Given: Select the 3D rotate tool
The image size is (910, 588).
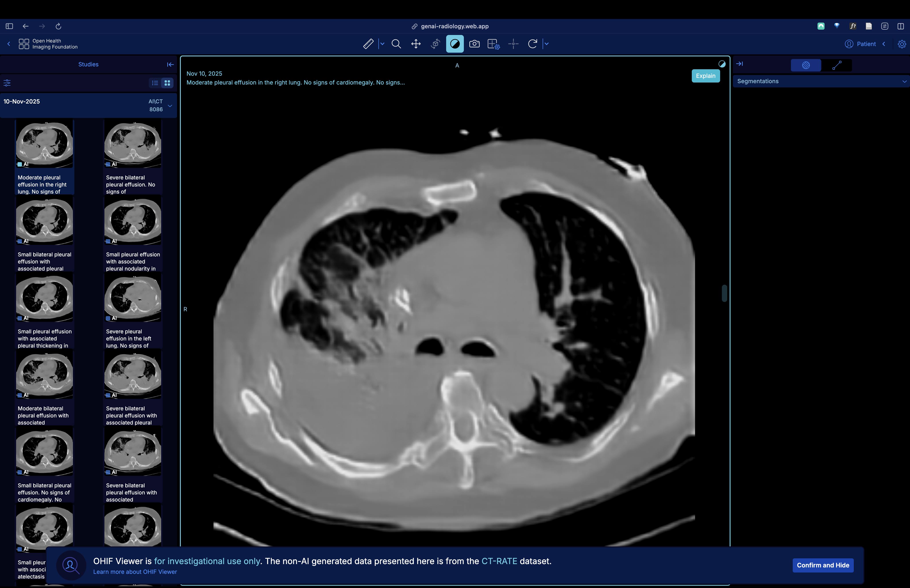Looking at the screenshot, I should [x=435, y=44].
